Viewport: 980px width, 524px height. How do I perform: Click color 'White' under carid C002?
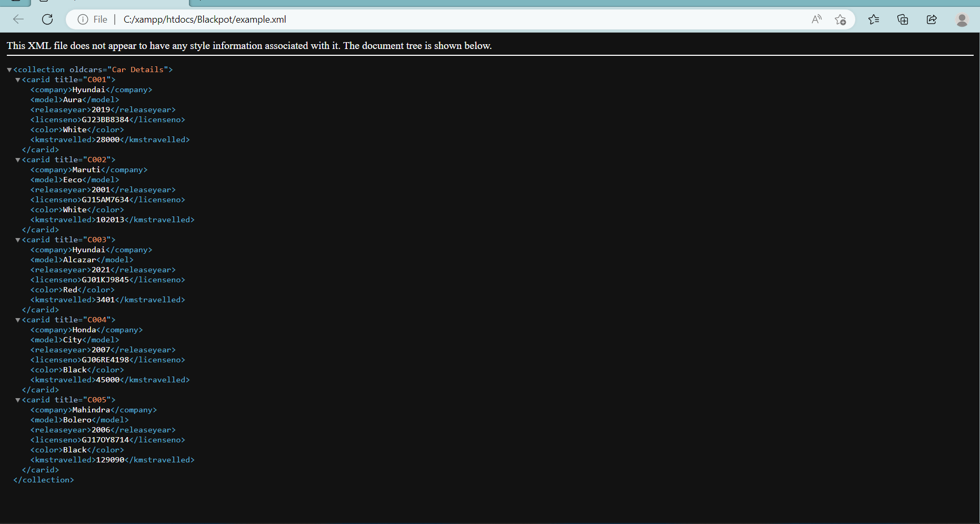pos(75,210)
